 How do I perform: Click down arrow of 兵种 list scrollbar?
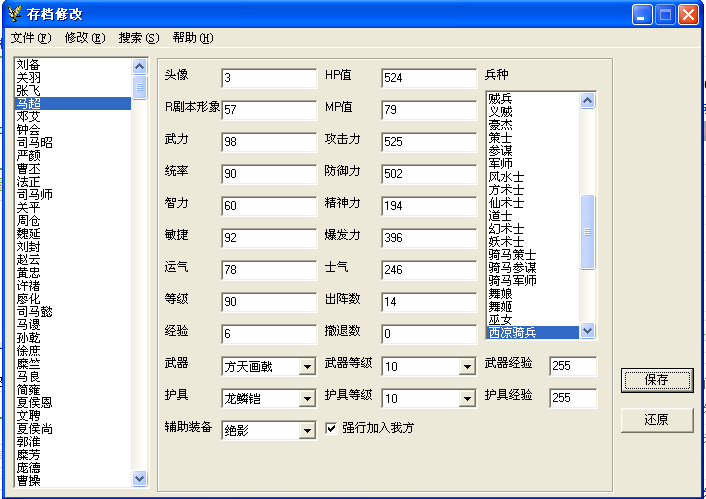point(588,331)
